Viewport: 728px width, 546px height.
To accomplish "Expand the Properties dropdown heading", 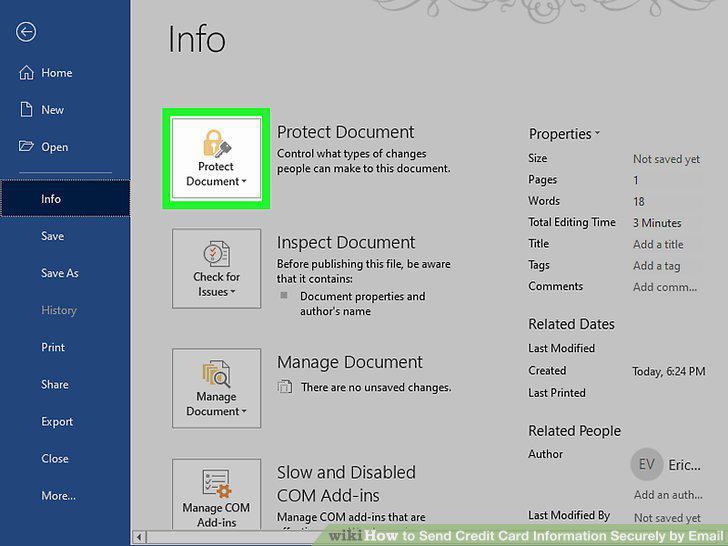I will (x=564, y=134).
